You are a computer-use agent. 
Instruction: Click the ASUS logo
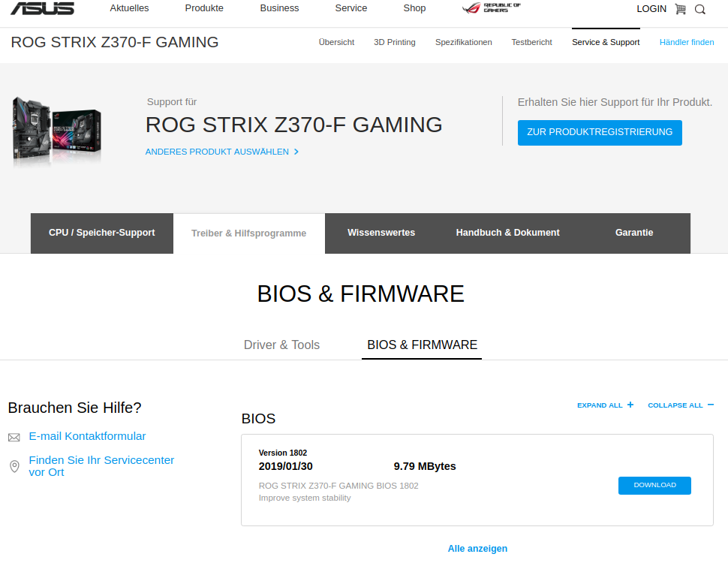pyautogui.click(x=42, y=8)
